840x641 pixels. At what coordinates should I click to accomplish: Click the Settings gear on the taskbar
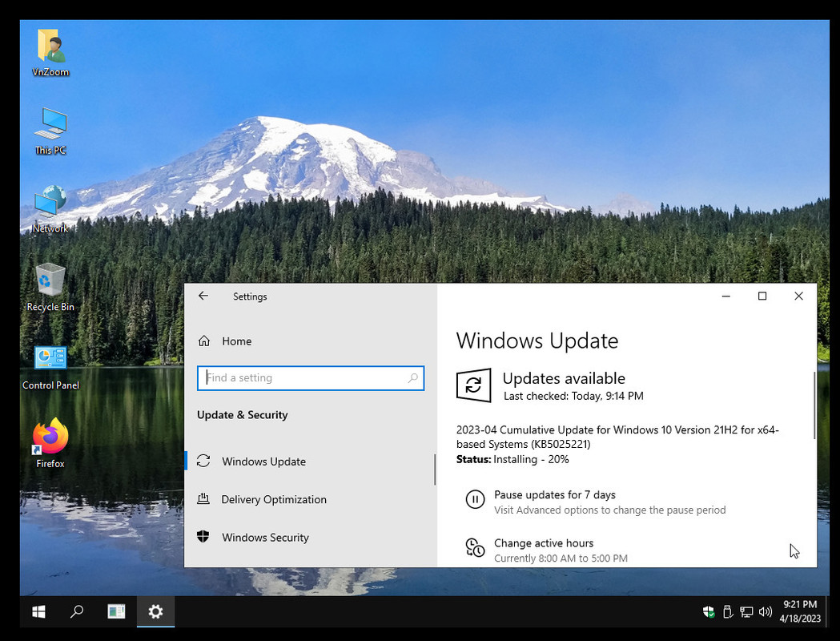(155, 611)
